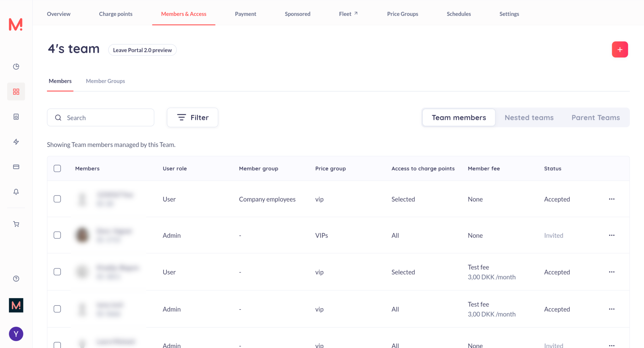Open more options for Company employees row

(612, 199)
